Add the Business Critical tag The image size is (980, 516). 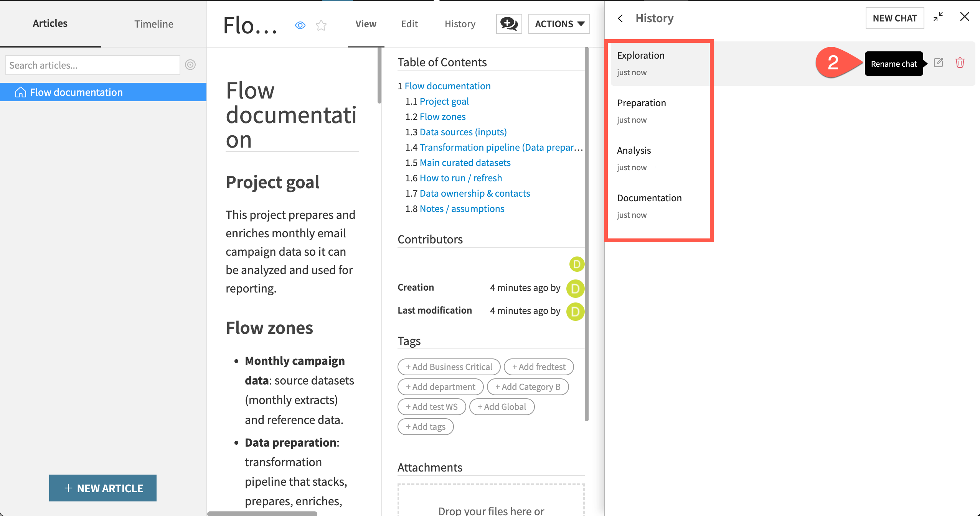coord(449,367)
